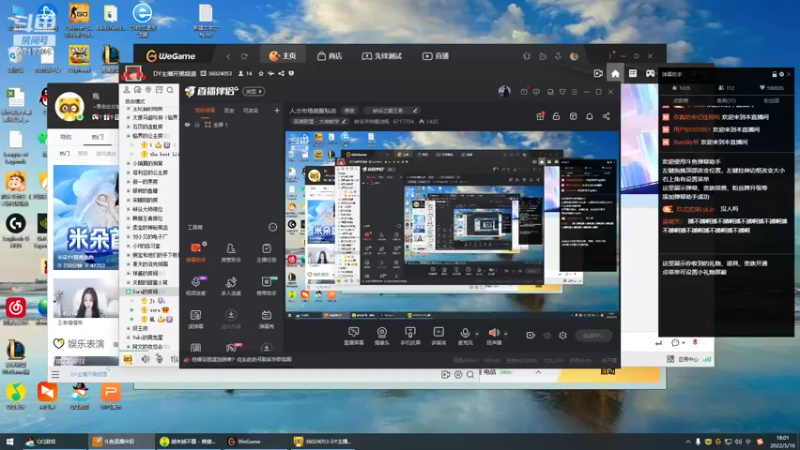Add a 手机投屏 phone mirroring source

410,336
